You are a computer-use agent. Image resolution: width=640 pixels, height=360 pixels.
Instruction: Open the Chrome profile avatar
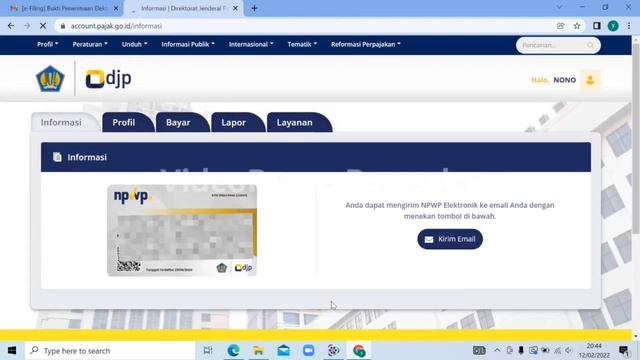coord(613,26)
